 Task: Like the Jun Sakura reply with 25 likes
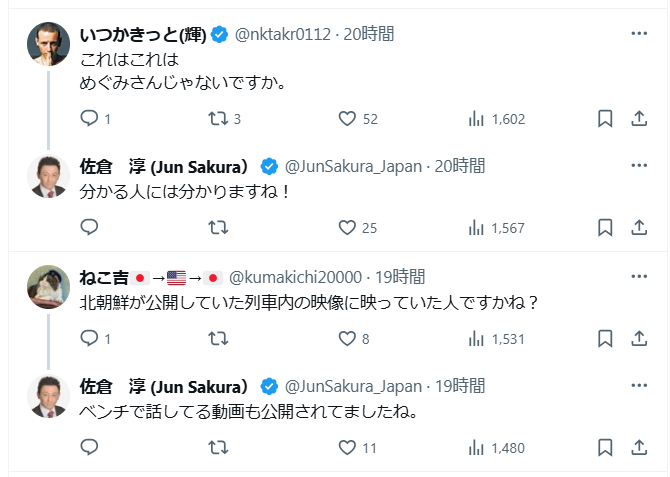(x=348, y=227)
